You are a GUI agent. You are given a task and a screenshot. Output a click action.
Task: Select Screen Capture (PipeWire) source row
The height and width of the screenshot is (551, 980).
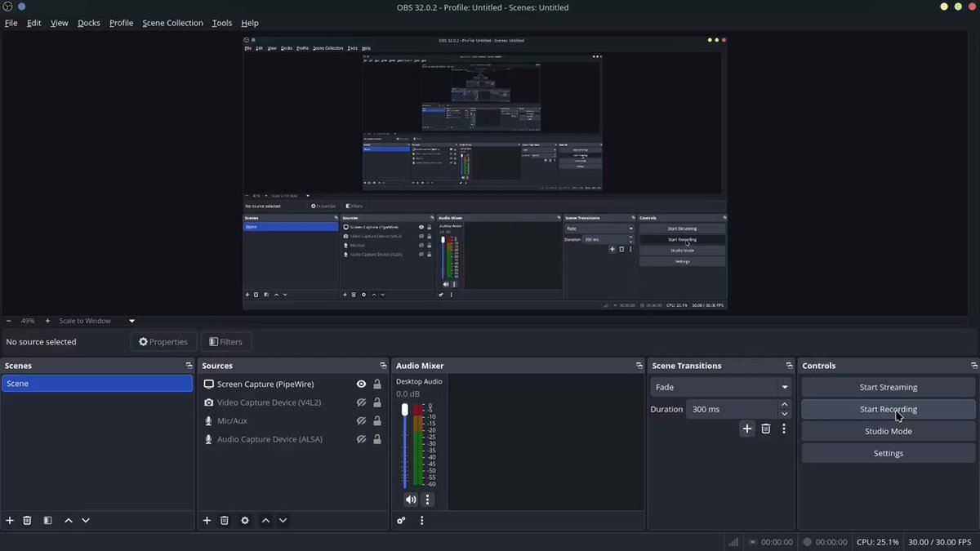coord(293,384)
